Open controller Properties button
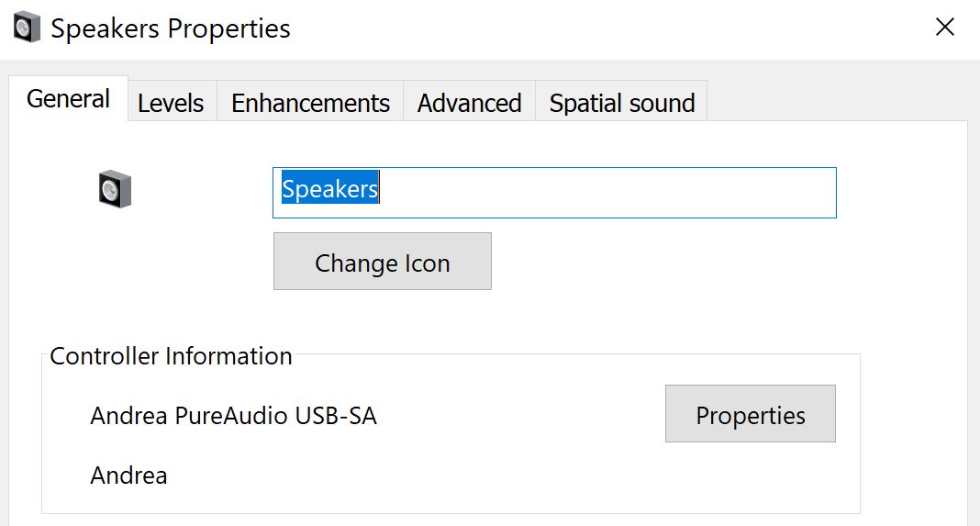 click(x=750, y=414)
